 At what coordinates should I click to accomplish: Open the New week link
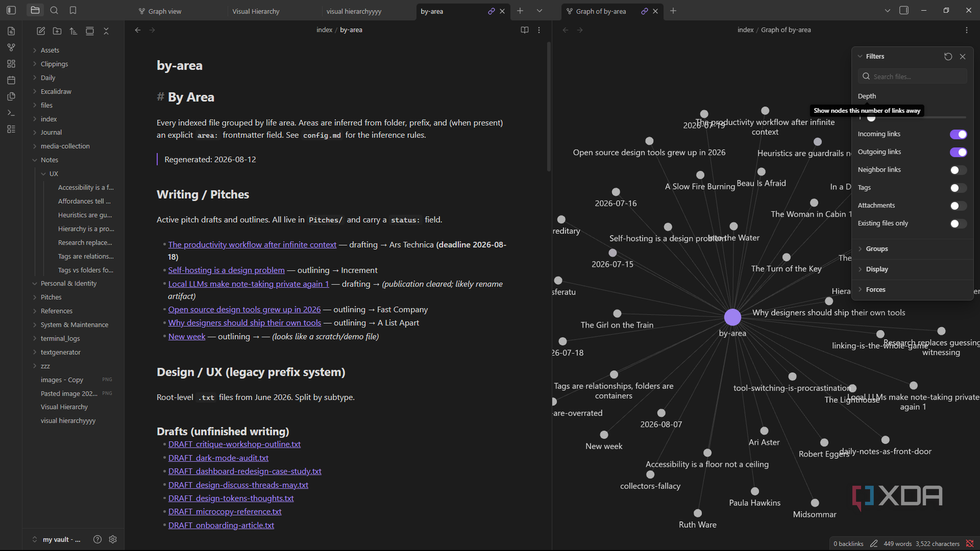point(186,337)
